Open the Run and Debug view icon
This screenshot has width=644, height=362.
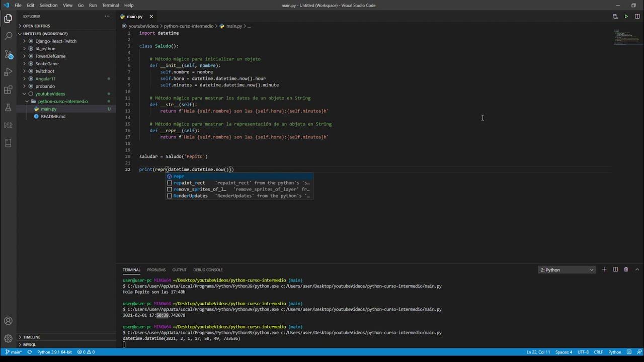coord(8,72)
